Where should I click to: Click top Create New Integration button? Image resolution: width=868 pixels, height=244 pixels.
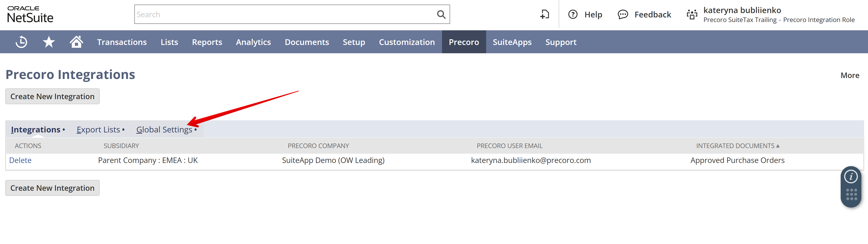52,96
